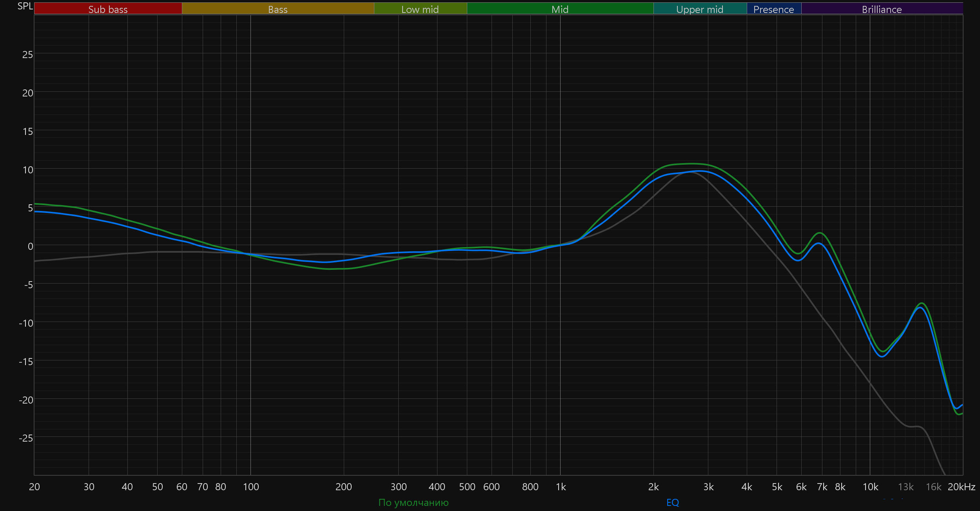Toggle the green 'По умолчанию' legend label
980x511 pixels.
click(x=413, y=502)
